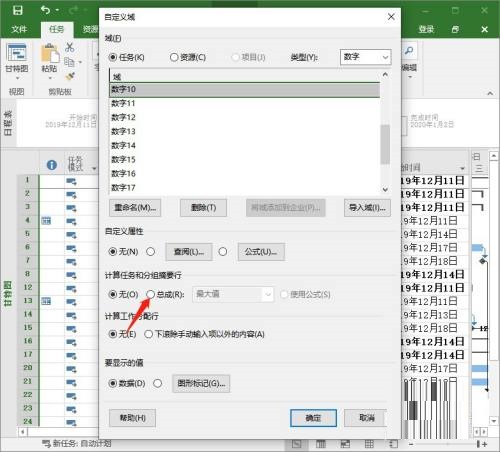Click the status bar Report view icon

(x=393, y=444)
